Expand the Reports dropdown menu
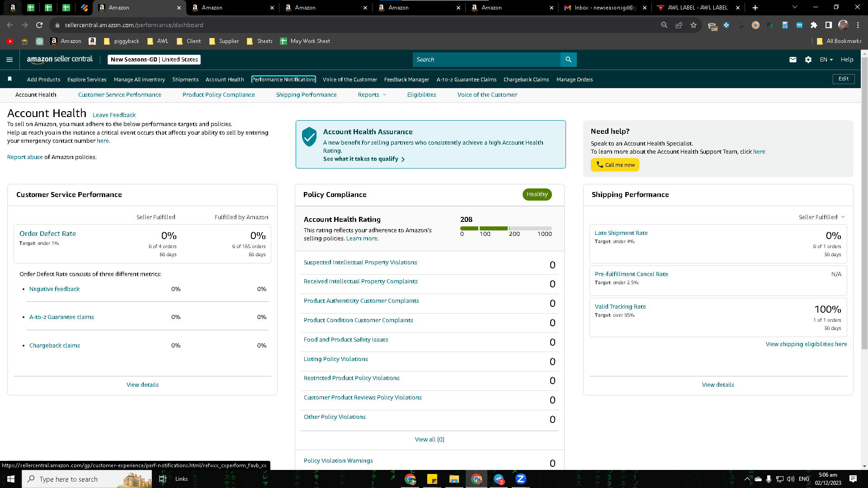Screen dimensions: 868x488 (372, 95)
